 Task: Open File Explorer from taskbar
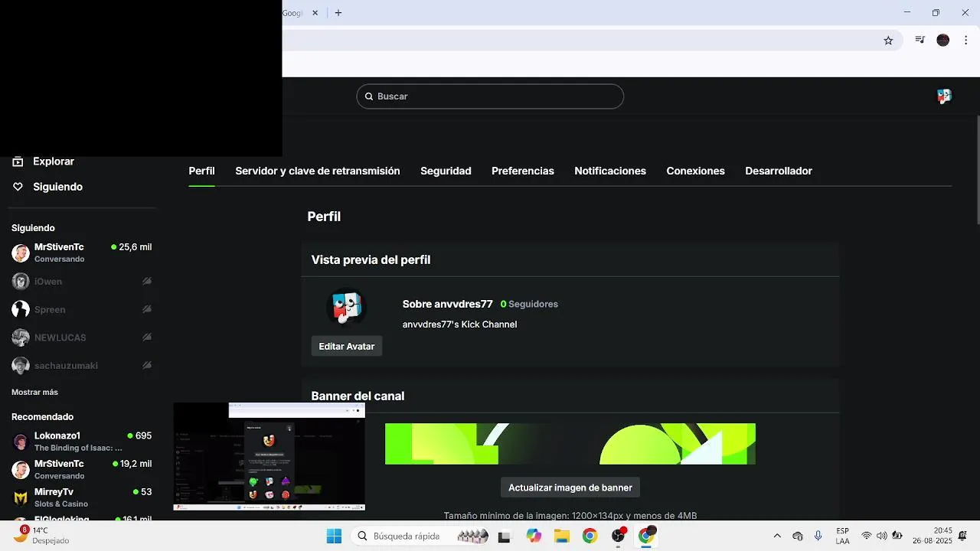point(562,536)
